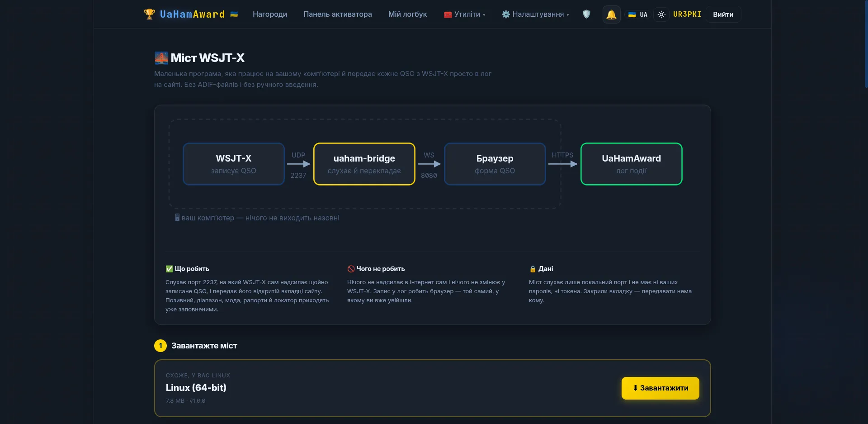Click the trophy icon in the logo

point(149,14)
